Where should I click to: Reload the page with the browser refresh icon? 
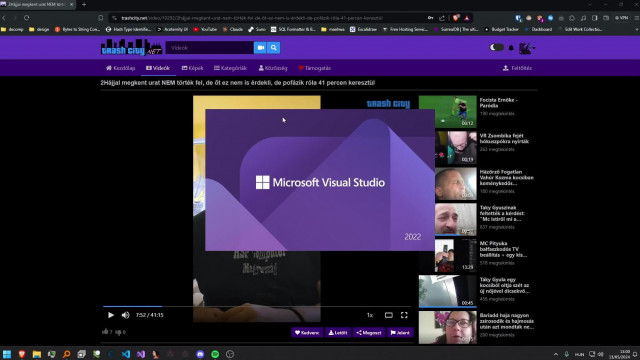(x=27, y=18)
